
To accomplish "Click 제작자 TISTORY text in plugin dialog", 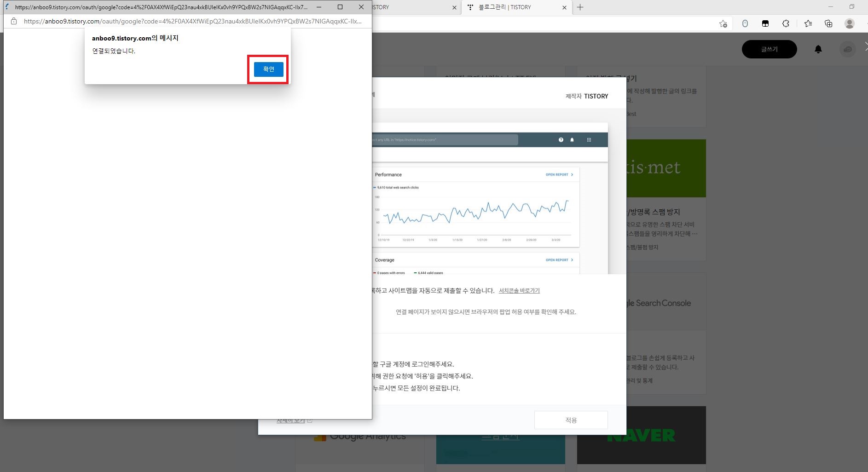I will 587,96.
